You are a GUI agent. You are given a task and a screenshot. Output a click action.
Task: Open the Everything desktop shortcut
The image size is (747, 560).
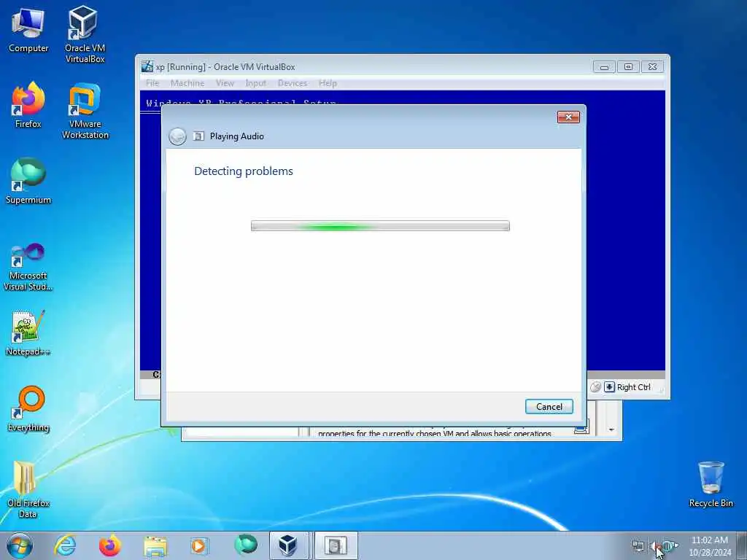coord(28,408)
